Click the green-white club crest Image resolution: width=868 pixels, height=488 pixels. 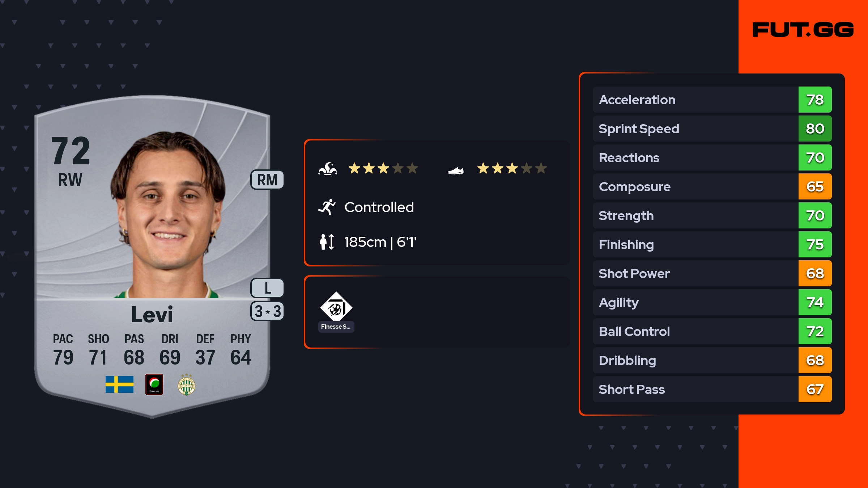(187, 385)
